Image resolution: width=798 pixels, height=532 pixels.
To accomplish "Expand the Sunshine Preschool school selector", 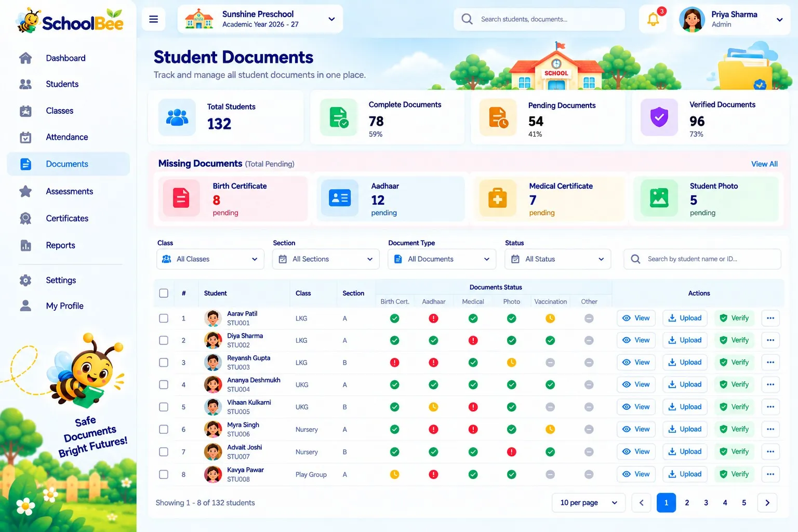I will pos(260,19).
